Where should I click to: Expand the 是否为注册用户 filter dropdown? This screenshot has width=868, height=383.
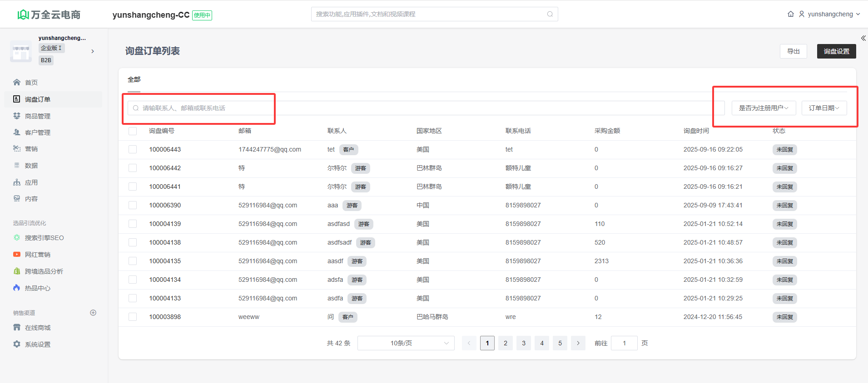coord(763,108)
